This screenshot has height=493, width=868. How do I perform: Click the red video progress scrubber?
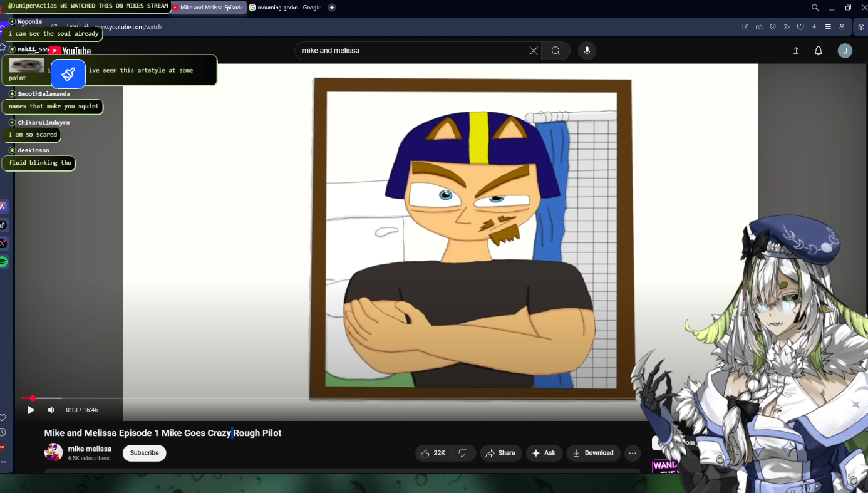[33, 398]
